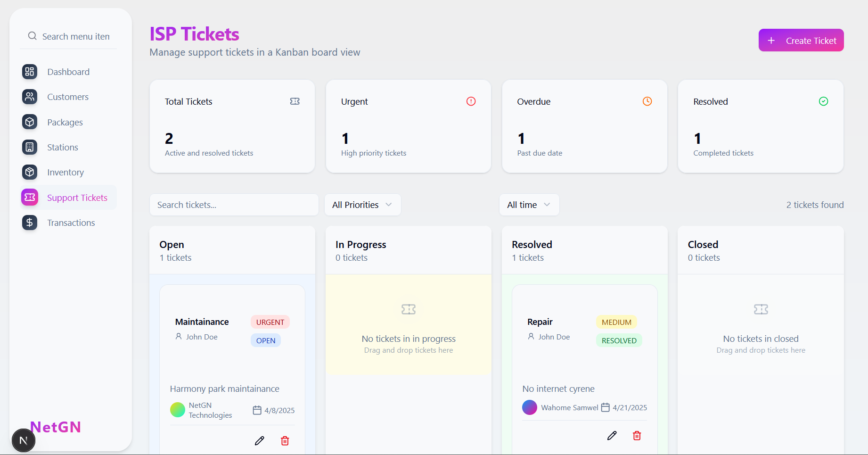
Task: Open Customers via its sidebar icon
Action: click(x=30, y=97)
